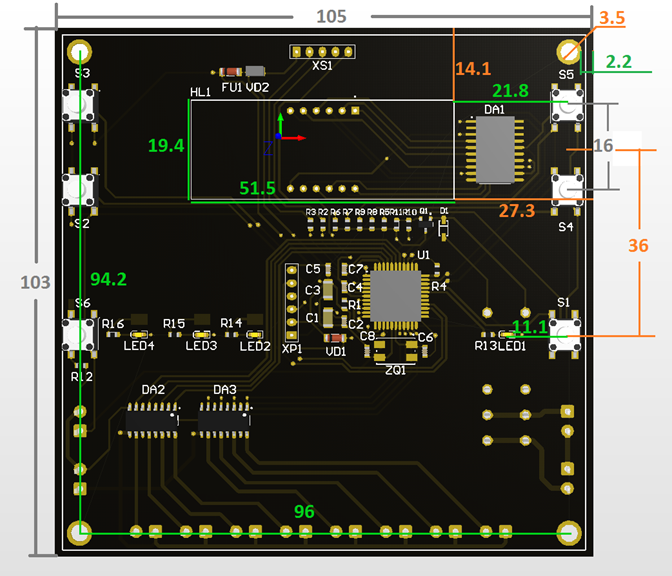Click the S3 push button component
The height and width of the screenshot is (576, 672).
(x=80, y=106)
